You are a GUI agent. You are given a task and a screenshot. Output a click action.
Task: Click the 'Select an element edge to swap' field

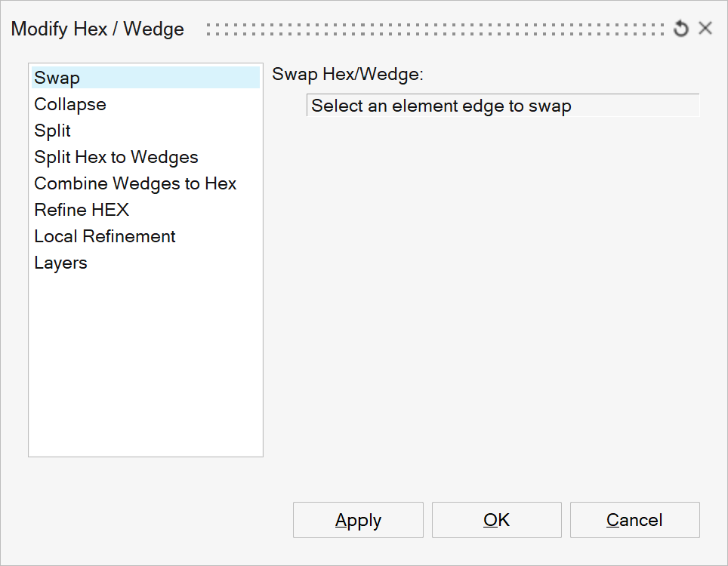503,106
